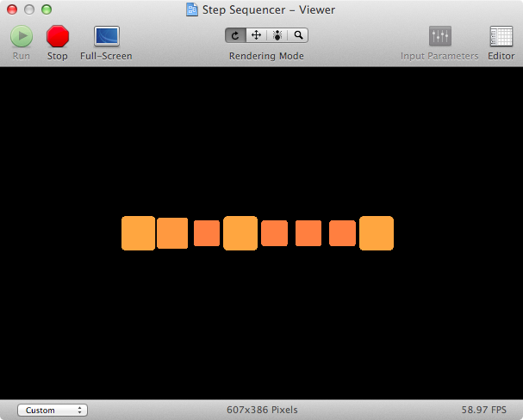Click the document icon in title bar
The image size is (523, 420).
point(192,9)
